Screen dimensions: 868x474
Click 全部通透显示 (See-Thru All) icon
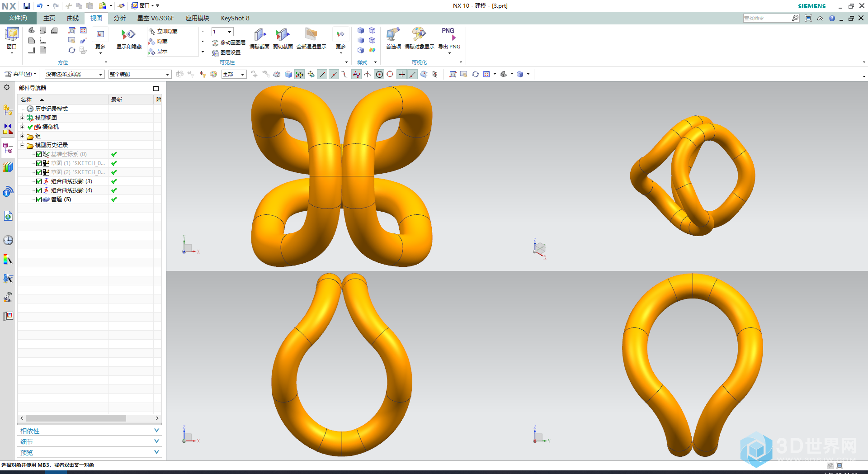pos(311,35)
